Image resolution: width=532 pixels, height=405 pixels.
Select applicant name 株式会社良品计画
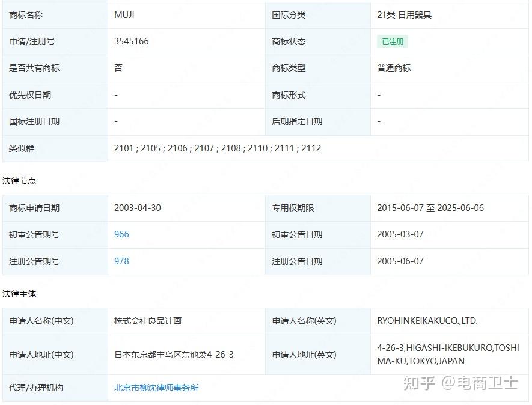(x=148, y=321)
